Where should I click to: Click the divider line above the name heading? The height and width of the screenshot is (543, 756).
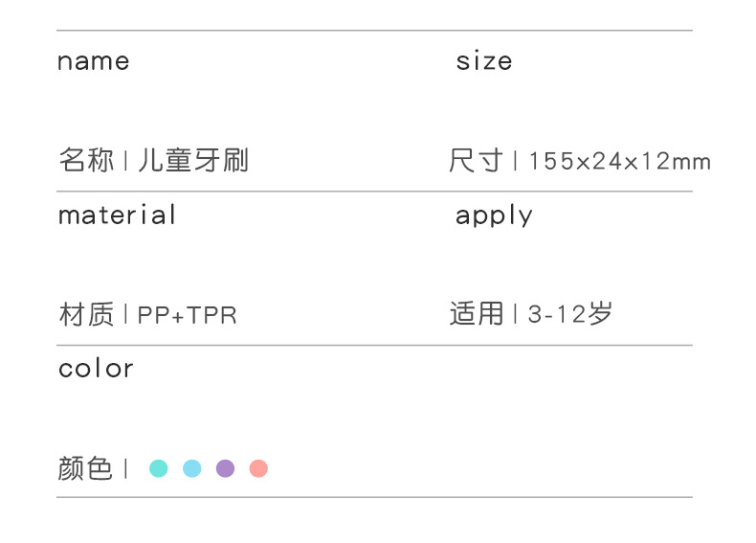point(374,31)
